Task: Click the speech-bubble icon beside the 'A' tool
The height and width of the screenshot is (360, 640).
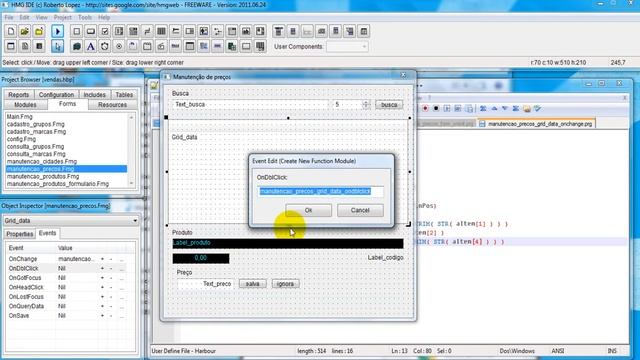Action: pos(77,47)
